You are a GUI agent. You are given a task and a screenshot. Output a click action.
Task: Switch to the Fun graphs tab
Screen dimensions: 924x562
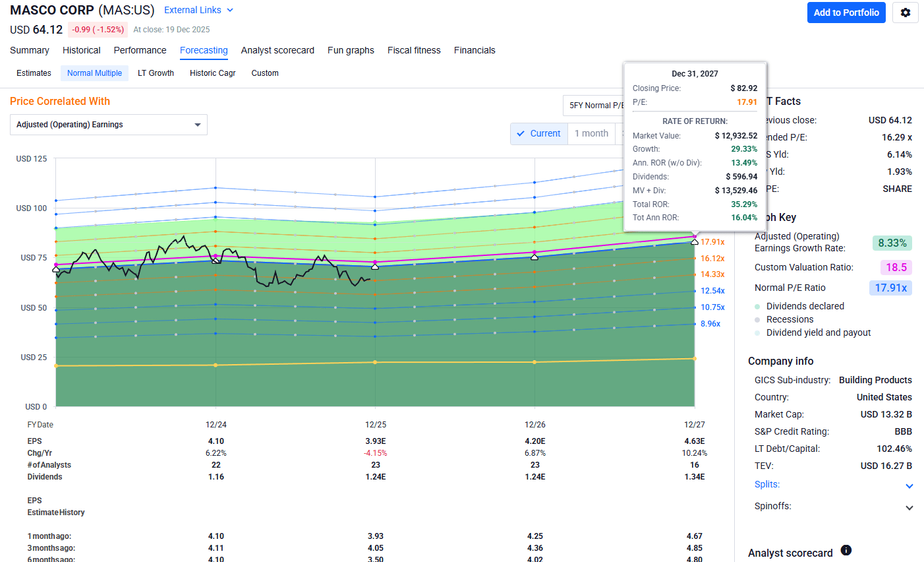351,50
